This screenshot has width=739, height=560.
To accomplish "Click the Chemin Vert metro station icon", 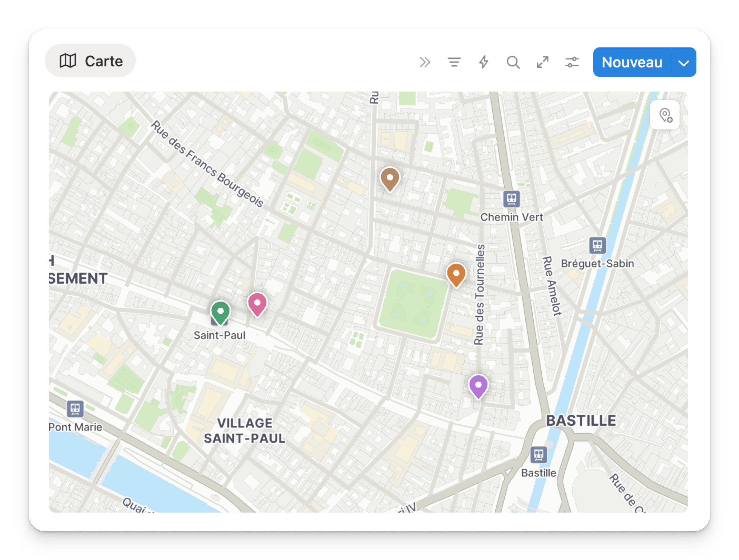I will click(x=511, y=199).
